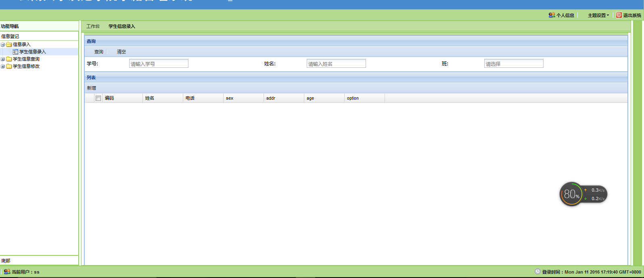Click the 退出系统 logout link
644x278 pixels.
click(x=632, y=15)
